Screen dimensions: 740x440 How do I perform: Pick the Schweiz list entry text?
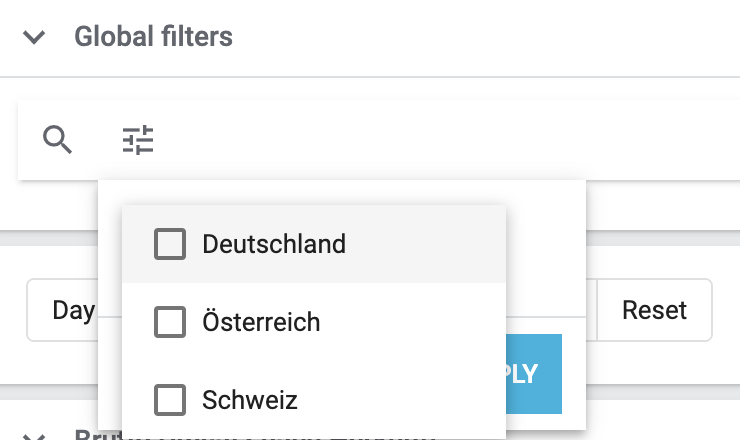point(249,400)
